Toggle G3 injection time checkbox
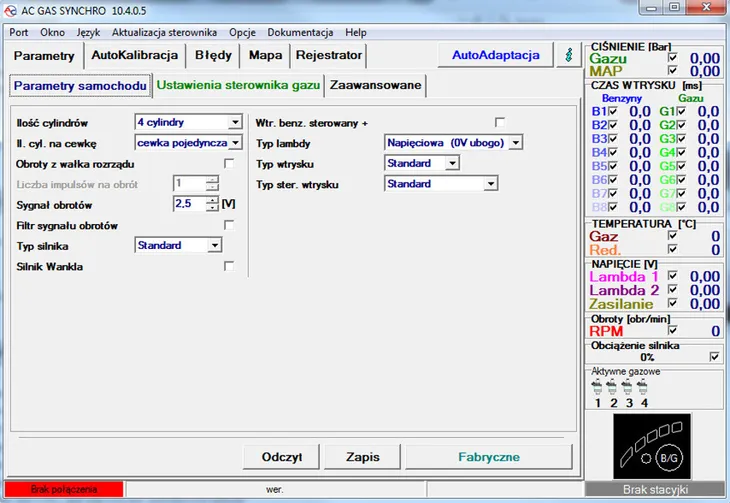 pyautogui.click(x=681, y=139)
